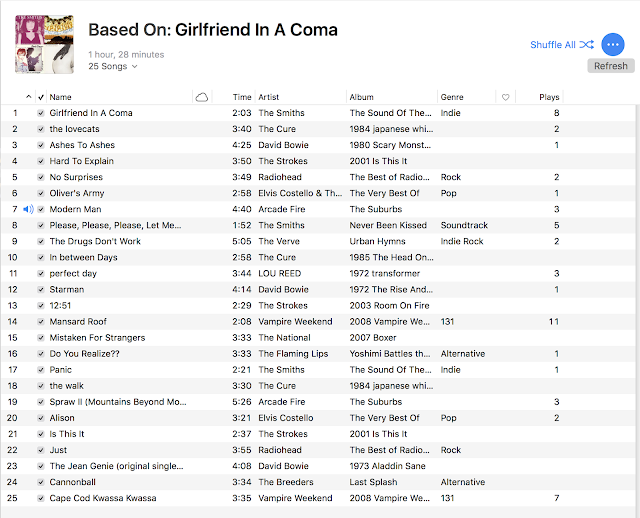Screen dimensions: 640x518
Task: Click artist 'The Flaming Lips'
Action: (x=293, y=353)
